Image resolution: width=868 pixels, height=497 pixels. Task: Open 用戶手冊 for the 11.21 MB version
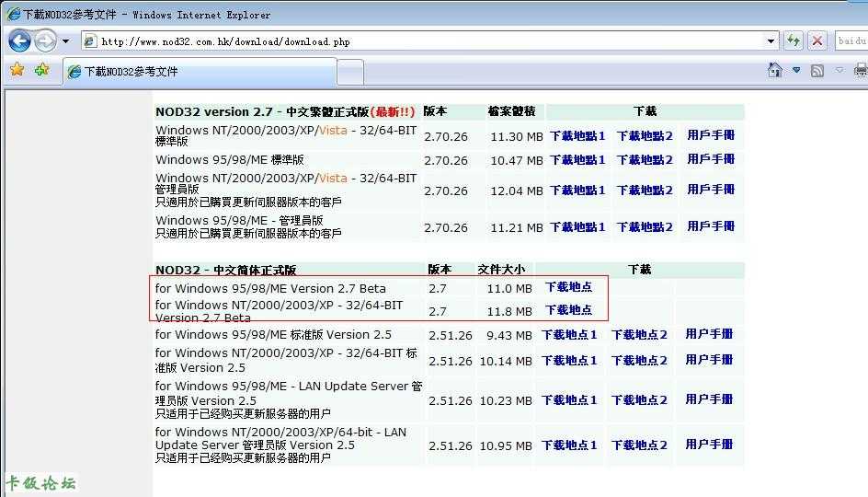click(711, 226)
